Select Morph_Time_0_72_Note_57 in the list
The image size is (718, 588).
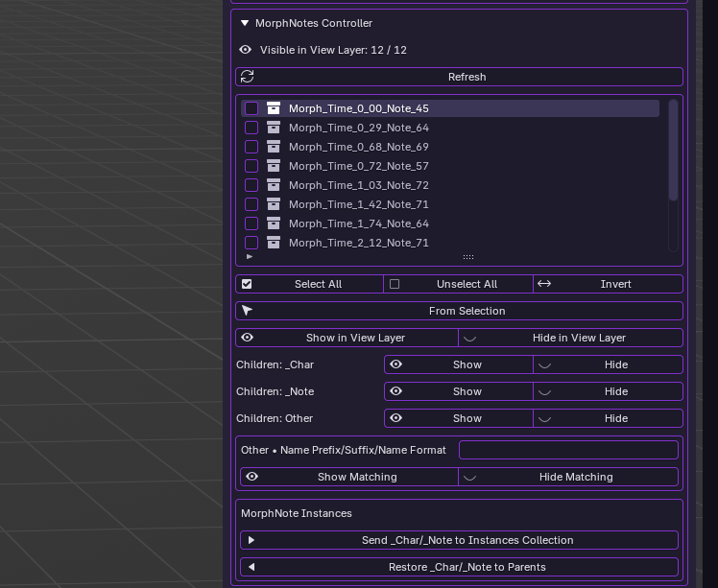click(358, 166)
